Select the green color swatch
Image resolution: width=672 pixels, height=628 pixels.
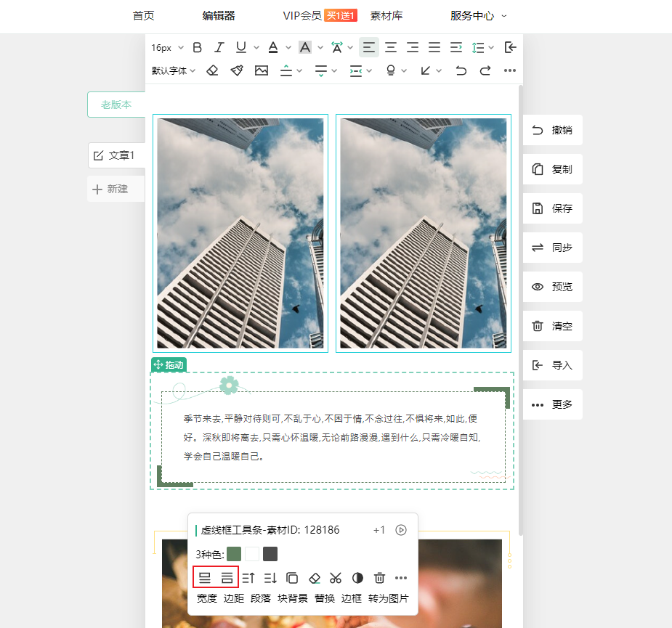(x=234, y=554)
